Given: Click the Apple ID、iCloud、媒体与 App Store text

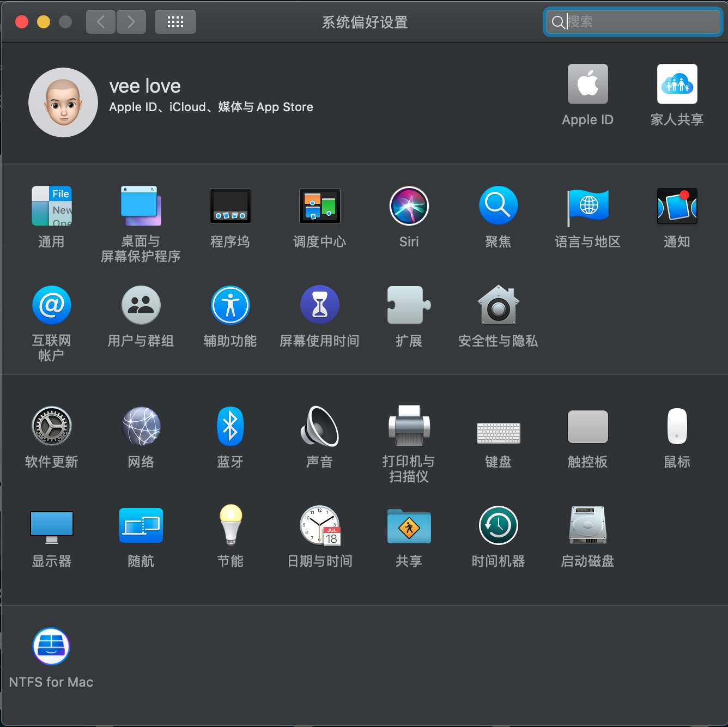Looking at the screenshot, I should pos(211,107).
